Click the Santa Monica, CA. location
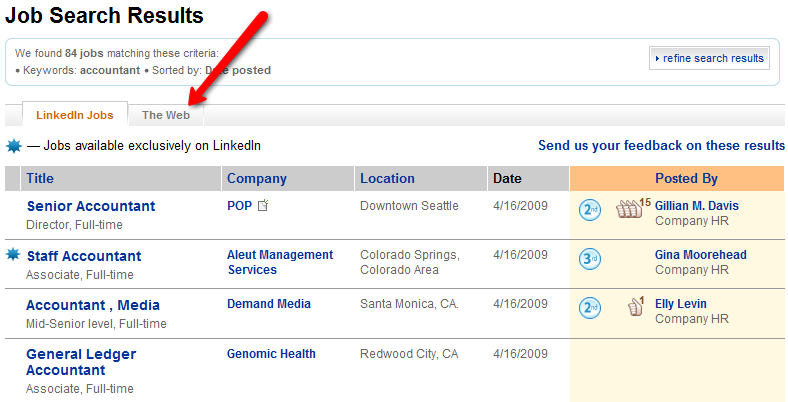Viewport: 788px width, 402px height. click(409, 304)
